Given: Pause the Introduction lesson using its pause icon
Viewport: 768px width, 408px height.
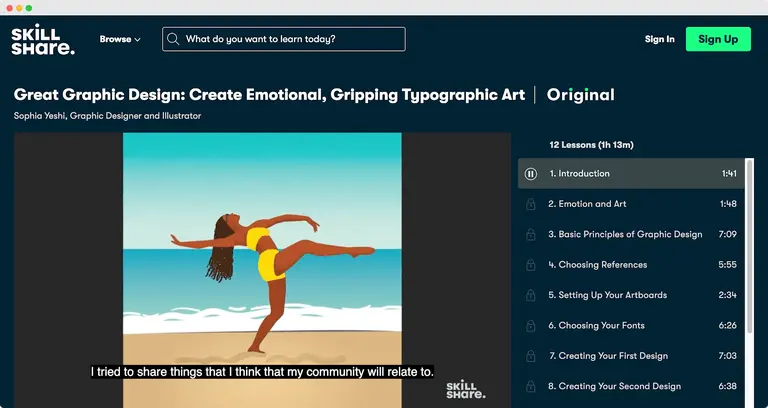Looking at the screenshot, I should 530,173.
